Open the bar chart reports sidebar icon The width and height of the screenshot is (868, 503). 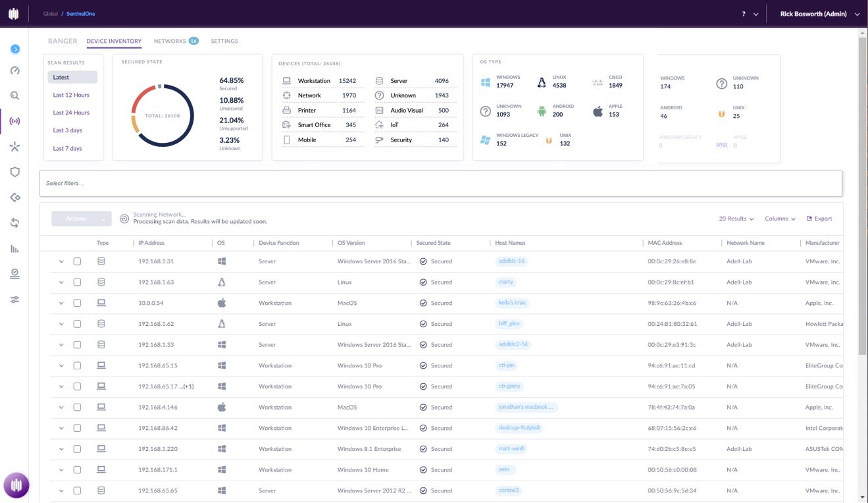point(14,249)
